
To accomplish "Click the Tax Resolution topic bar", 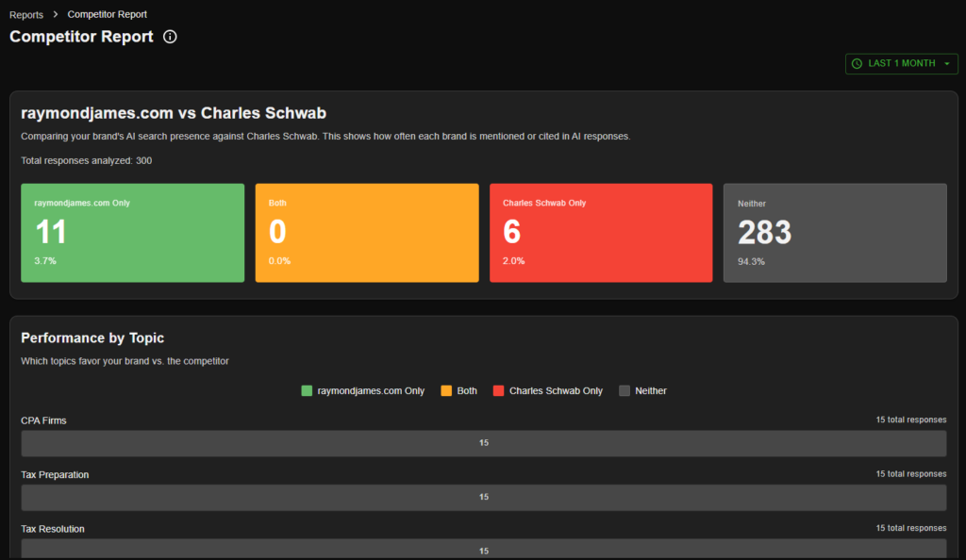I will click(484, 549).
